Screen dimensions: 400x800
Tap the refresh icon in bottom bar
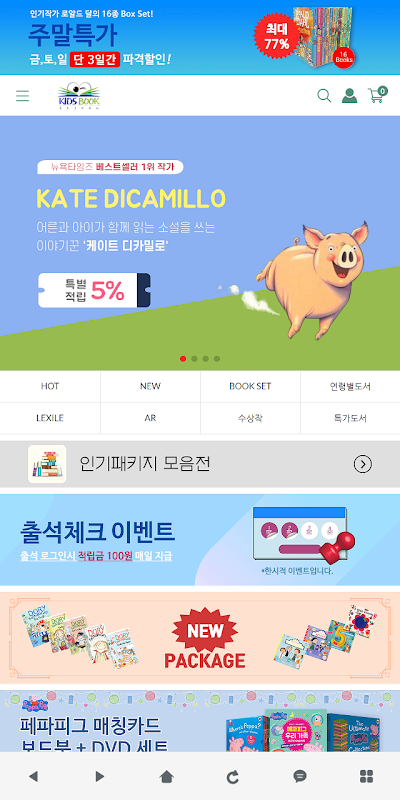[233, 777]
